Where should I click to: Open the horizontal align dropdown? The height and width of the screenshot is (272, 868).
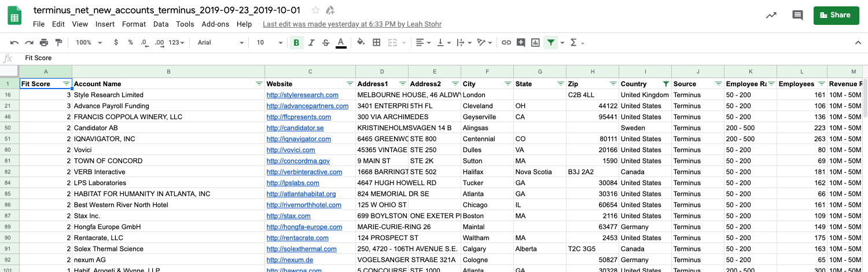tap(424, 42)
